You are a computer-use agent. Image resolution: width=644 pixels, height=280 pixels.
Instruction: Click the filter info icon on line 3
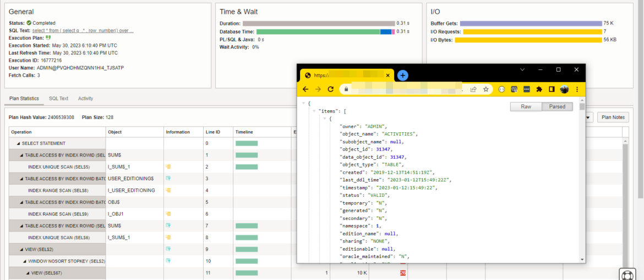point(168,179)
